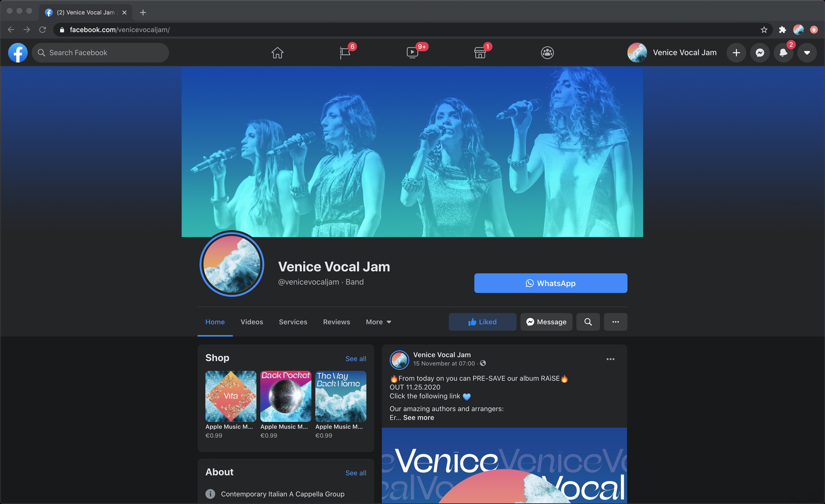
Task: Click the Search Facebook field
Action: pos(100,53)
